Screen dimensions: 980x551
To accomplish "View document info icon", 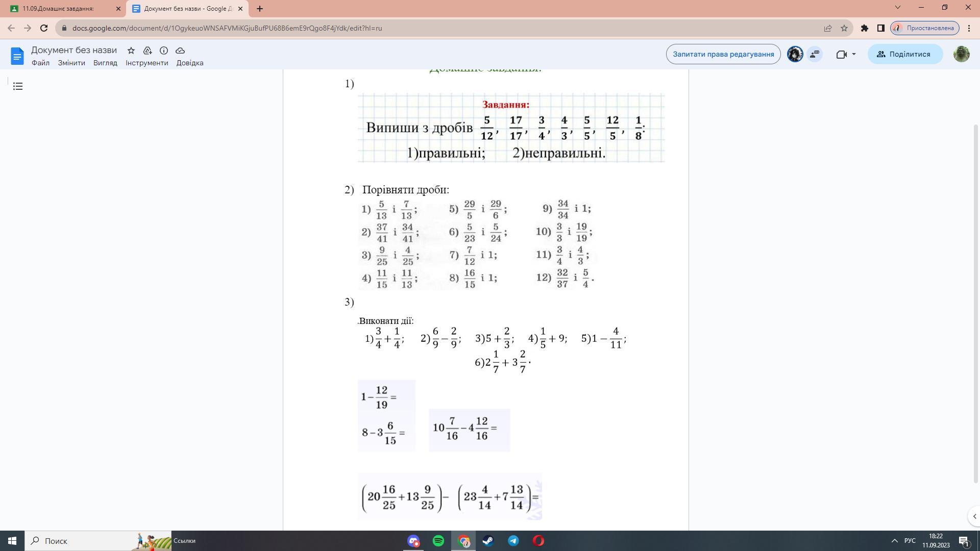I will tap(164, 51).
